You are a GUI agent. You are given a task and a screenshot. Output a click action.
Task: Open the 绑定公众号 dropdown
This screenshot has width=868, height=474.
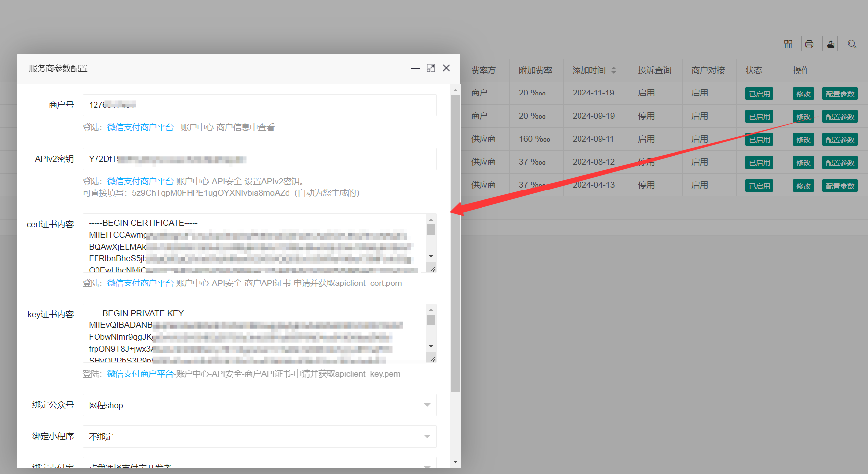[259, 405]
